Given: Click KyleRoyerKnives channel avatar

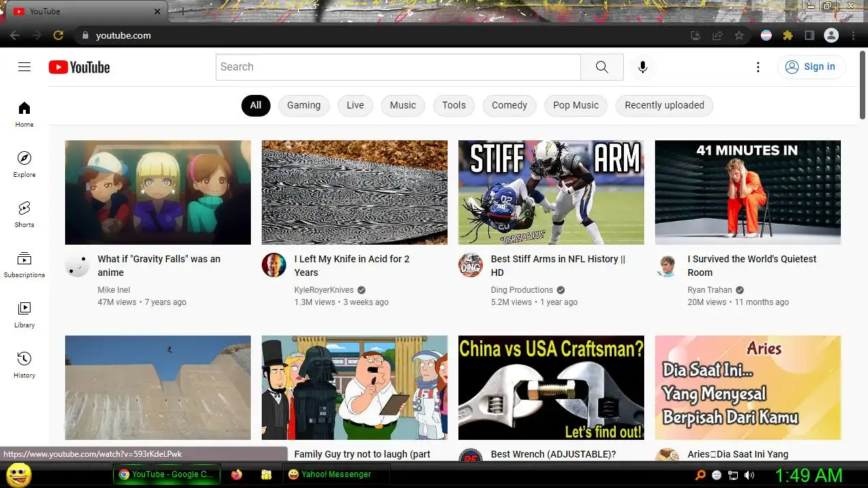Looking at the screenshot, I should click(274, 265).
